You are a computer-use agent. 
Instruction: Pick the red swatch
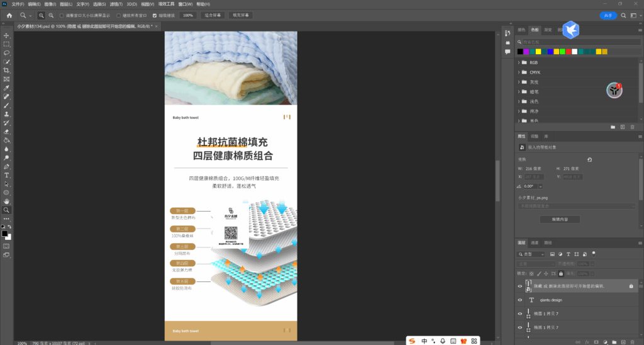[x=569, y=52]
